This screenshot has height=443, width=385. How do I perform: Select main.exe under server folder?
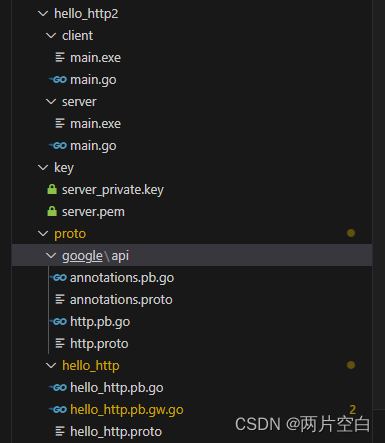click(x=95, y=124)
